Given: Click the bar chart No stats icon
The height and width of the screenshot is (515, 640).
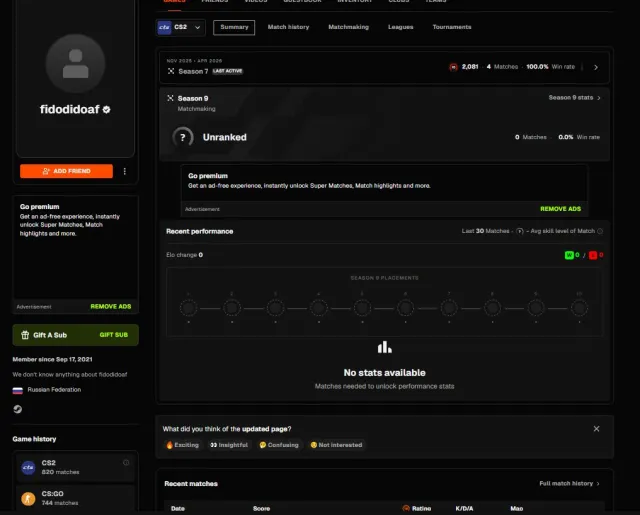Looking at the screenshot, I should pos(384,347).
